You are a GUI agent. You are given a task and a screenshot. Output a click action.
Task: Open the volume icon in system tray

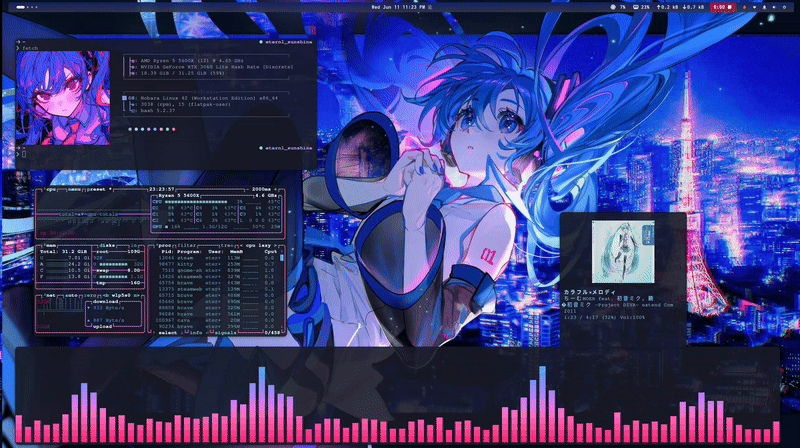[774, 7]
